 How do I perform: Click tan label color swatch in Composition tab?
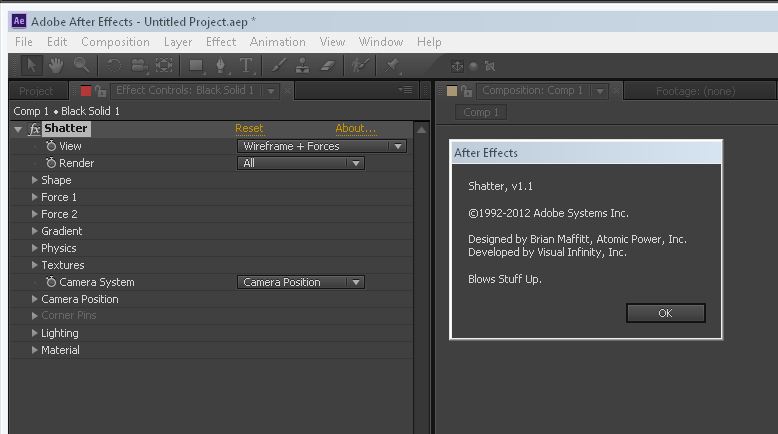click(452, 91)
